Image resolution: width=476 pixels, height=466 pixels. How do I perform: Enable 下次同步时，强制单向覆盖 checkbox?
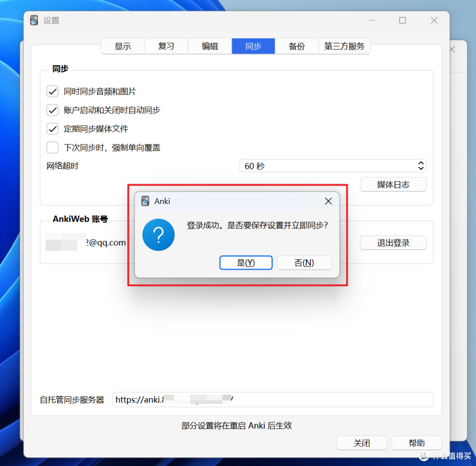point(52,148)
